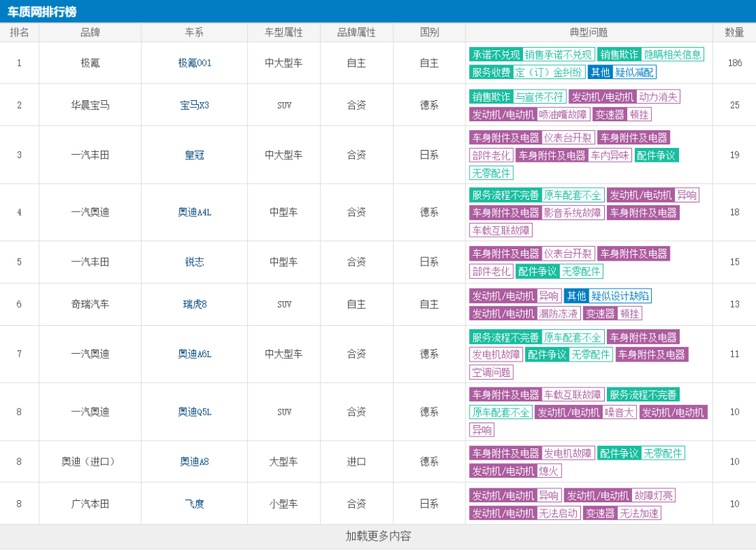Select the 影音系统故障 tag
This screenshot has height=550, width=756.
(573, 213)
